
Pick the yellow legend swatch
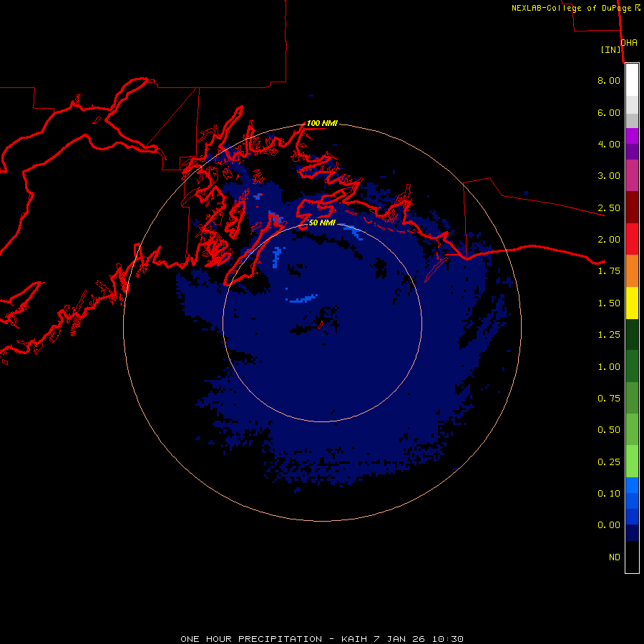632,303
